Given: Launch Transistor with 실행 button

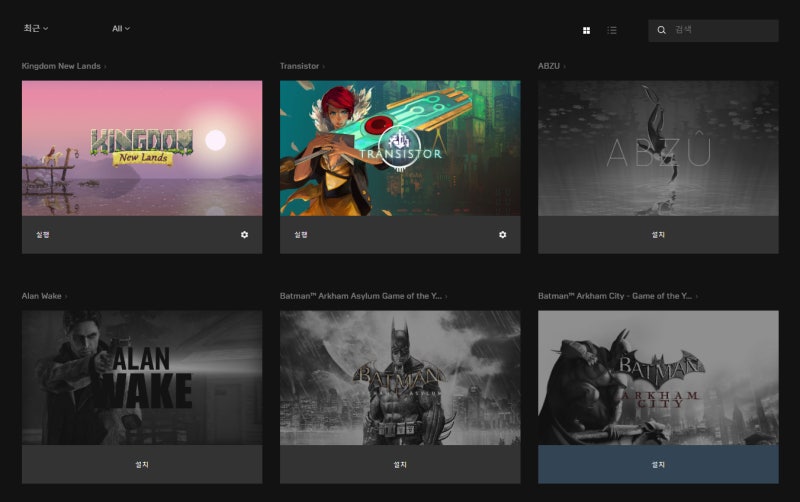Looking at the screenshot, I should pyautogui.click(x=301, y=235).
